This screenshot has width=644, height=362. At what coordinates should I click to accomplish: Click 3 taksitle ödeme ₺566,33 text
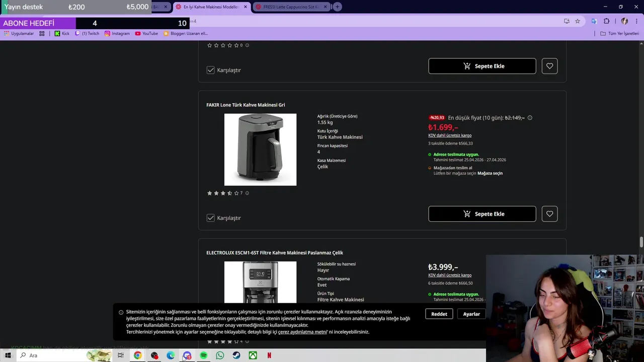[x=450, y=143]
